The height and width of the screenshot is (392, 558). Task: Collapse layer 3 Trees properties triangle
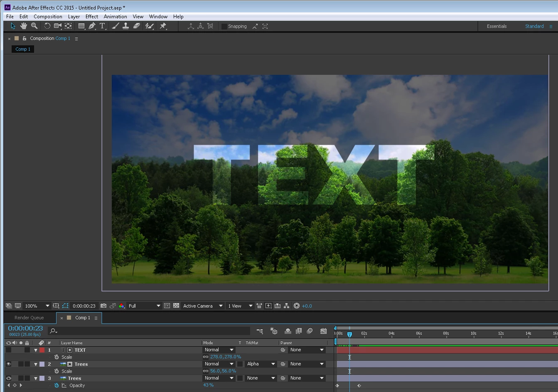coord(36,378)
